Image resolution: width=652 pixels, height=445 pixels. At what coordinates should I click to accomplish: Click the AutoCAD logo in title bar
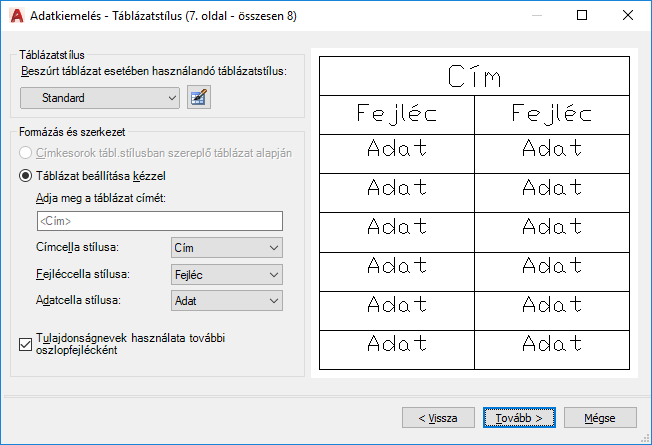click(x=15, y=16)
